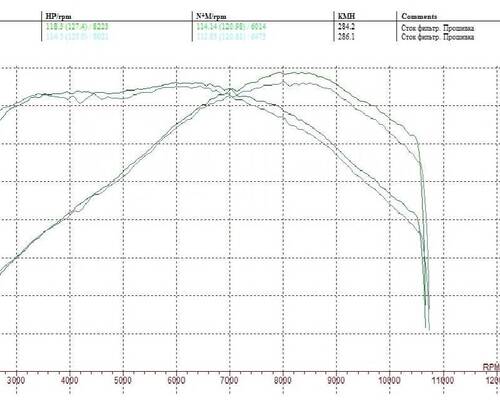Select the light blue second horsepower result
Image resolution: width=500 pixels, height=400 pixels.
click(77, 36)
